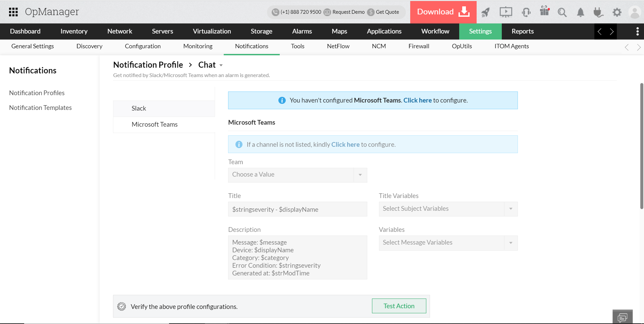The height and width of the screenshot is (324, 644).
Task: Click the info icon in channel notice
Action: (239, 144)
